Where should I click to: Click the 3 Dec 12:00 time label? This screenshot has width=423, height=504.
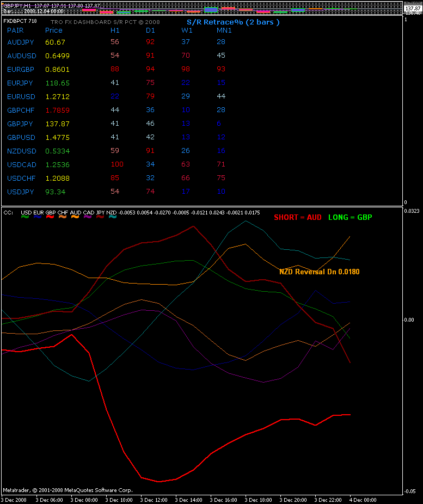click(x=154, y=500)
